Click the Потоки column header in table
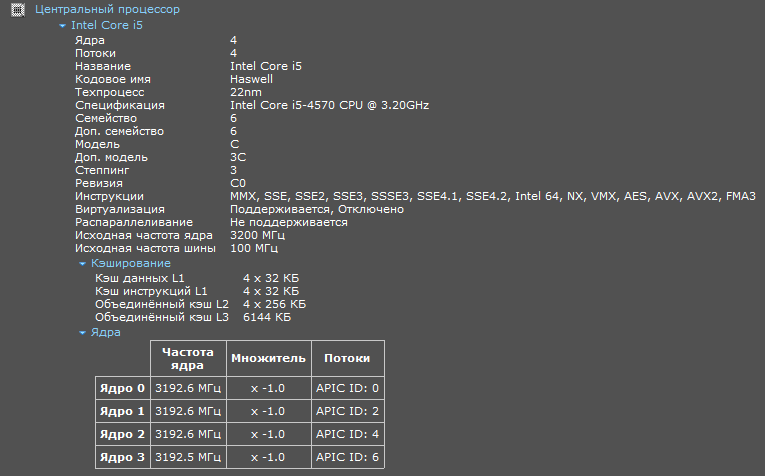 point(348,358)
